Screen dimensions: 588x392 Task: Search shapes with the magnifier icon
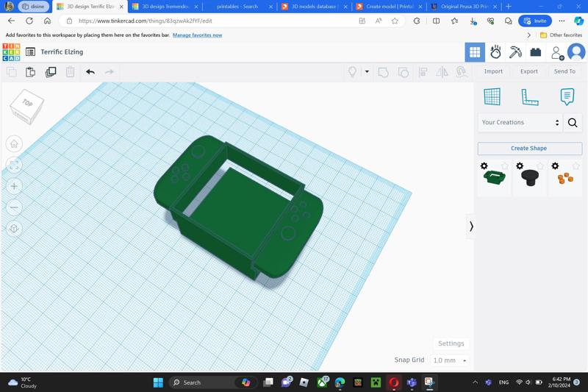click(x=573, y=123)
